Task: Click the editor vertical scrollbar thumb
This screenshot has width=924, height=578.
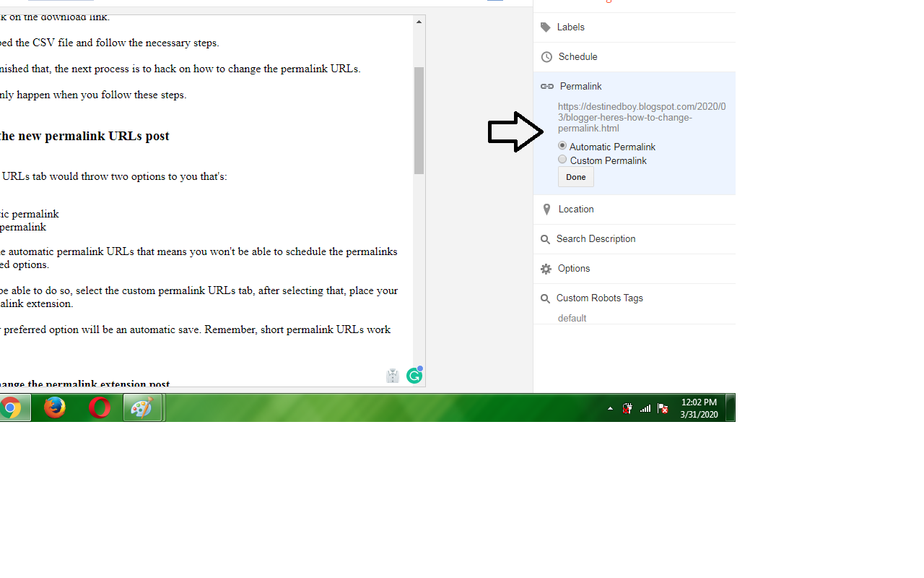Action: 419,121
